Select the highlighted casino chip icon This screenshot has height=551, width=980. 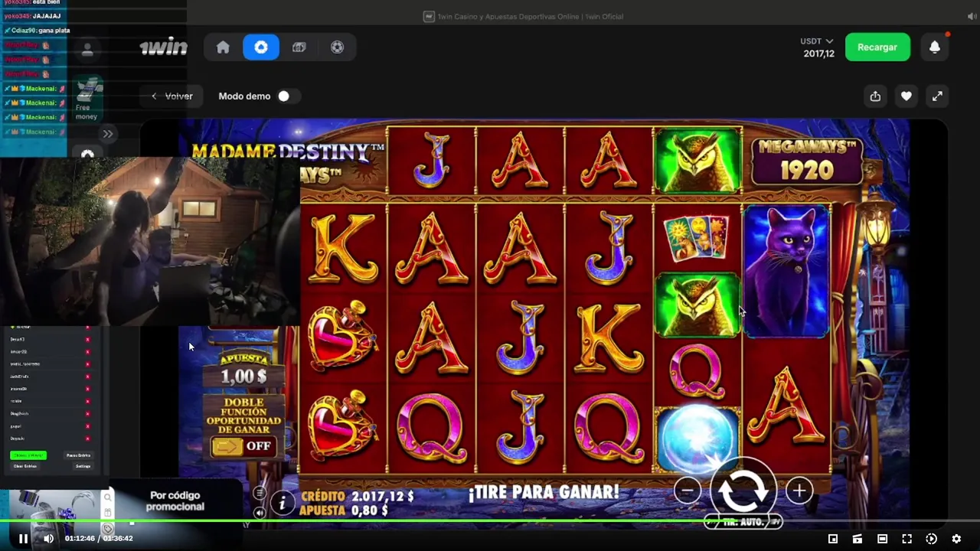point(261,47)
